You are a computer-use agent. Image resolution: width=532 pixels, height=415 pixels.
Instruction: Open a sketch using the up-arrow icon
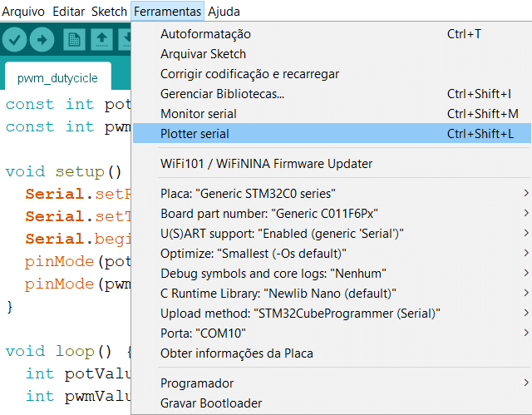pos(101,39)
